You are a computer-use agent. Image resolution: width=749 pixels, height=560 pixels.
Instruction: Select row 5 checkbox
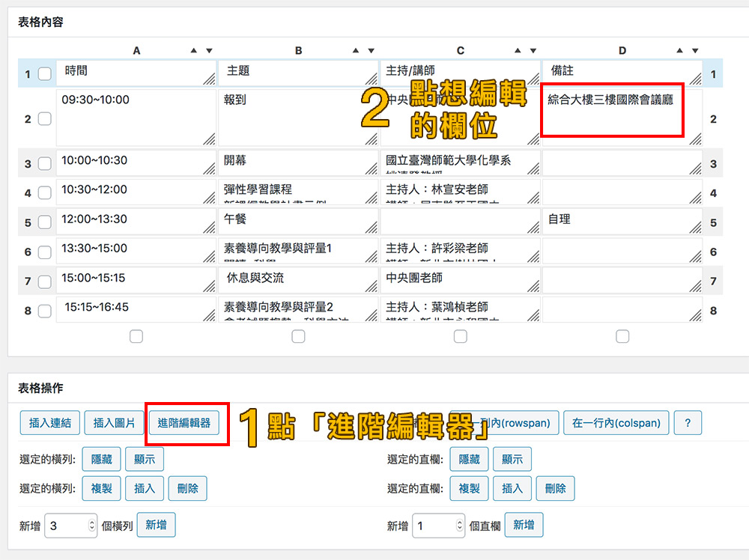(x=44, y=223)
